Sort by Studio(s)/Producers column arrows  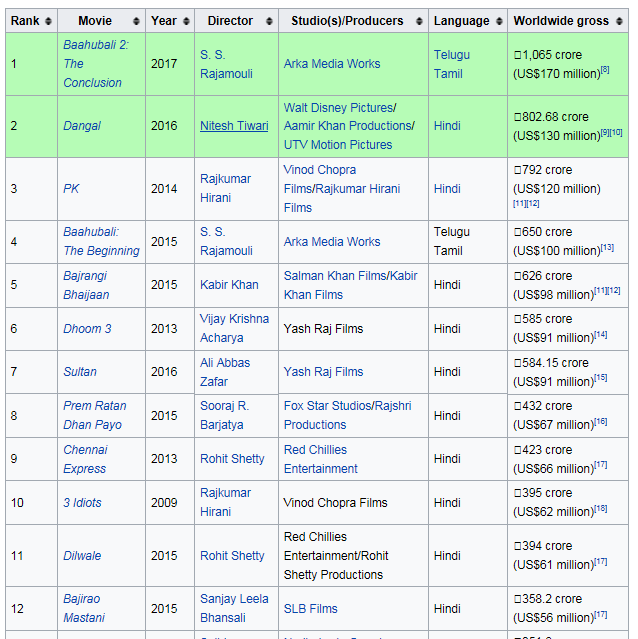(419, 21)
